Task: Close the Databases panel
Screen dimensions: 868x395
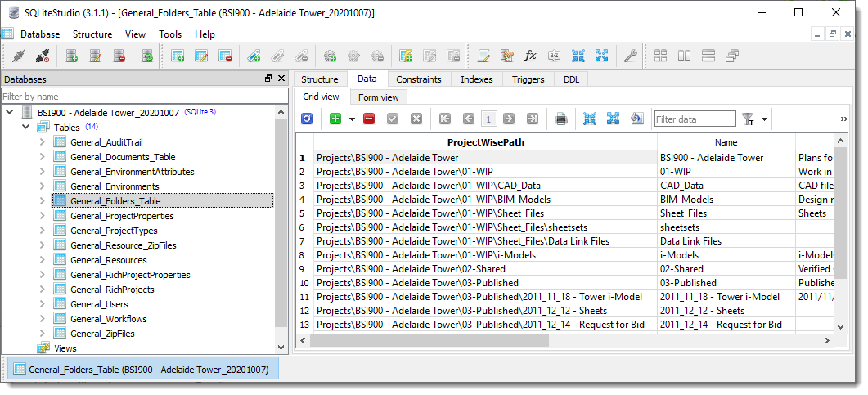Action: point(281,79)
